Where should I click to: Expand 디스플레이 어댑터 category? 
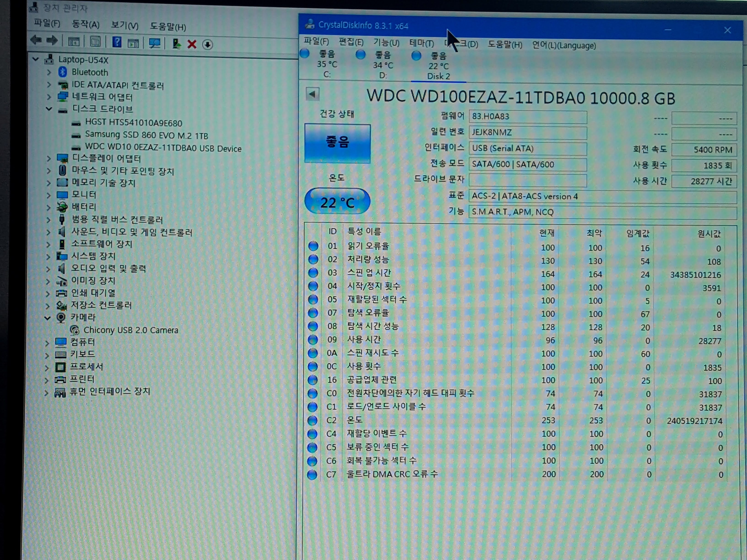coord(49,158)
